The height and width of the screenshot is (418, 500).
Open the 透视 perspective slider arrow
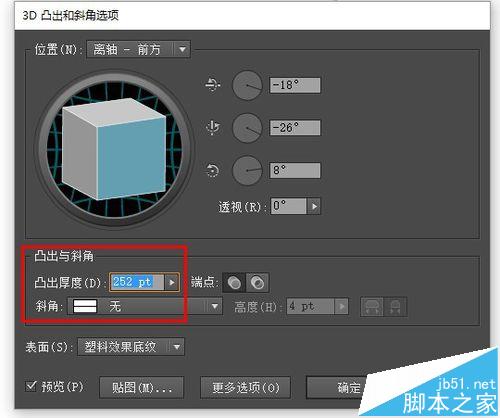pyautogui.click(x=314, y=206)
